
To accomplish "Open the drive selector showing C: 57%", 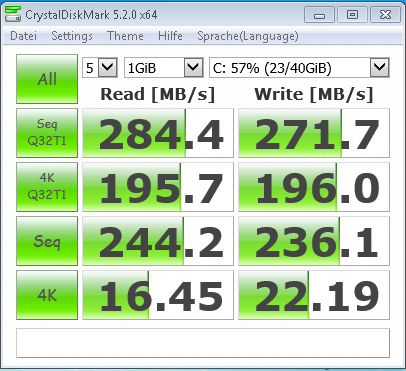I will click(299, 68).
